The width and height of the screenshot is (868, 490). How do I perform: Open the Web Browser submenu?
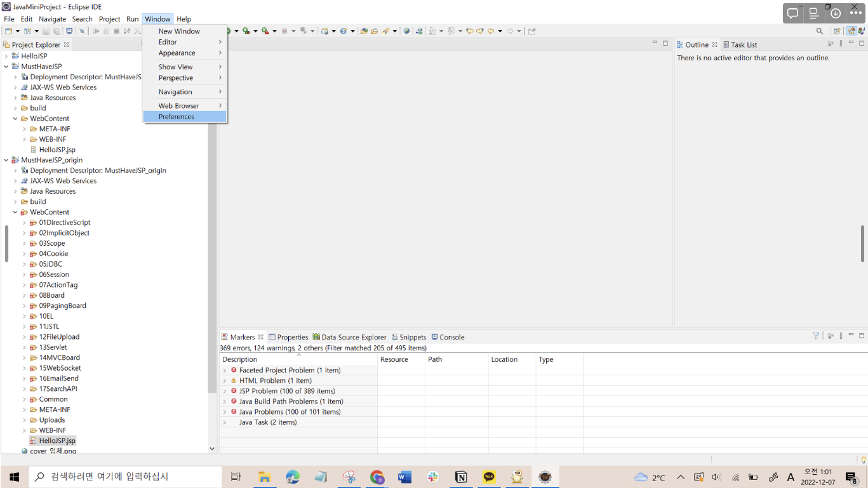click(185, 106)
